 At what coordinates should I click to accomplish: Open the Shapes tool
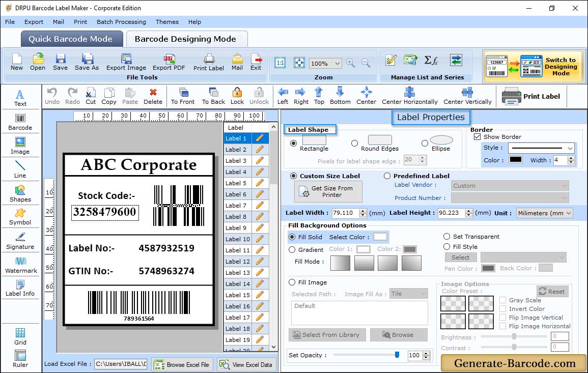20,193
